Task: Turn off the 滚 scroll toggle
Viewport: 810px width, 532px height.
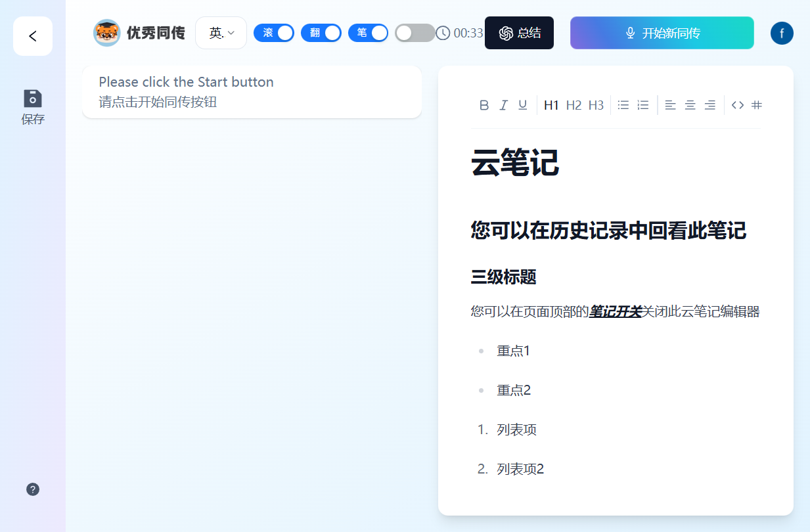Action: tap(274, 33)
